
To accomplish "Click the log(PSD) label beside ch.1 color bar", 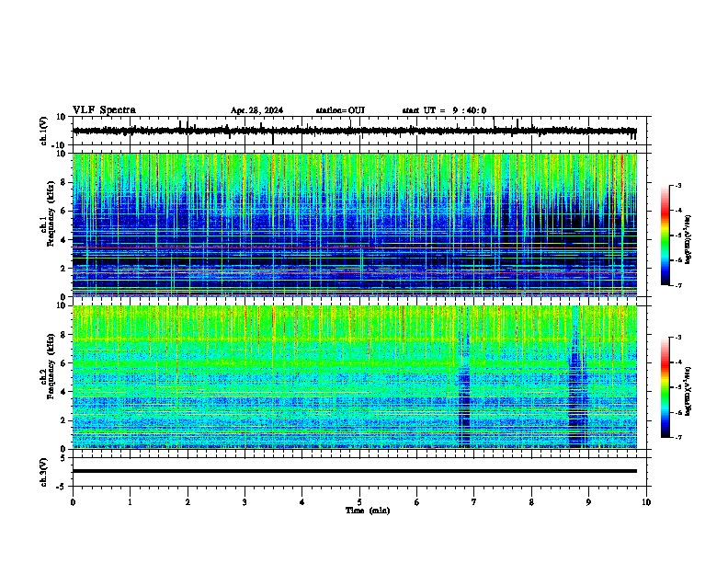I will (x=688, y=239).
